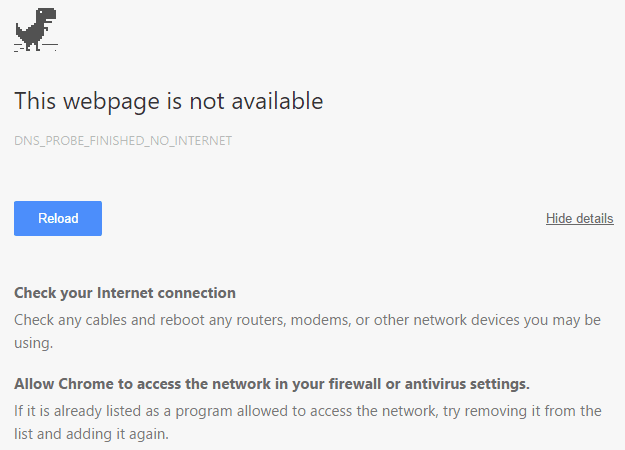
Task: Click the "This webpage is not available" heading
Action: pyautogui.click(x=168, y=101)
